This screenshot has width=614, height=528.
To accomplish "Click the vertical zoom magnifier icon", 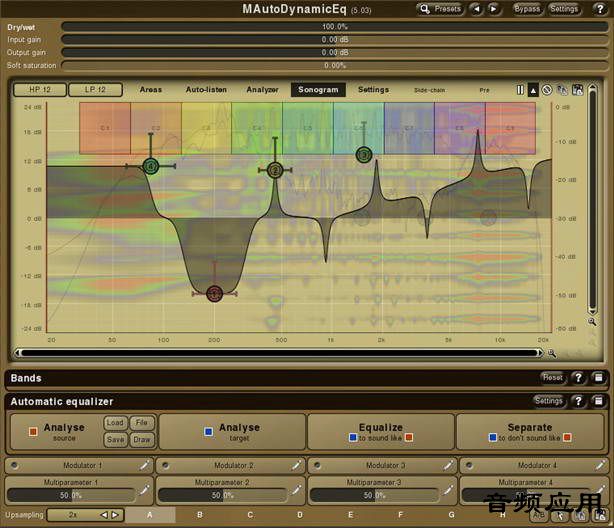I will click(x=592, y=322).
